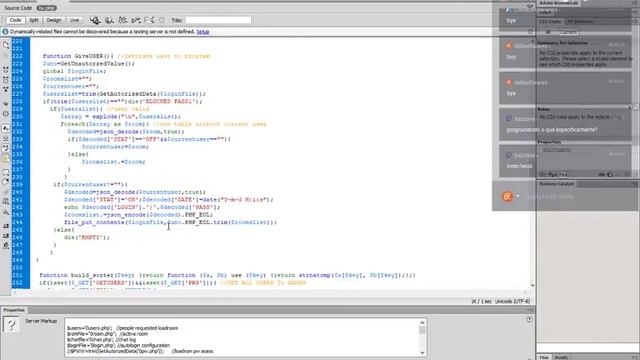640x360 pixels.
Task: Click the question mark Server Markup icon
Action: 11,325
